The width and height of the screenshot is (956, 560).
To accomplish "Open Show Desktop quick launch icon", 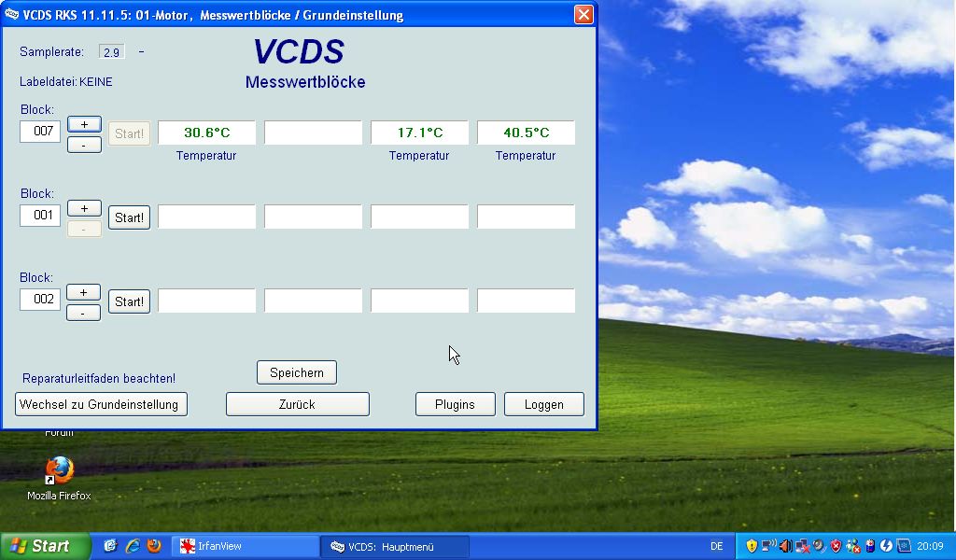I will tap(110, 546).
